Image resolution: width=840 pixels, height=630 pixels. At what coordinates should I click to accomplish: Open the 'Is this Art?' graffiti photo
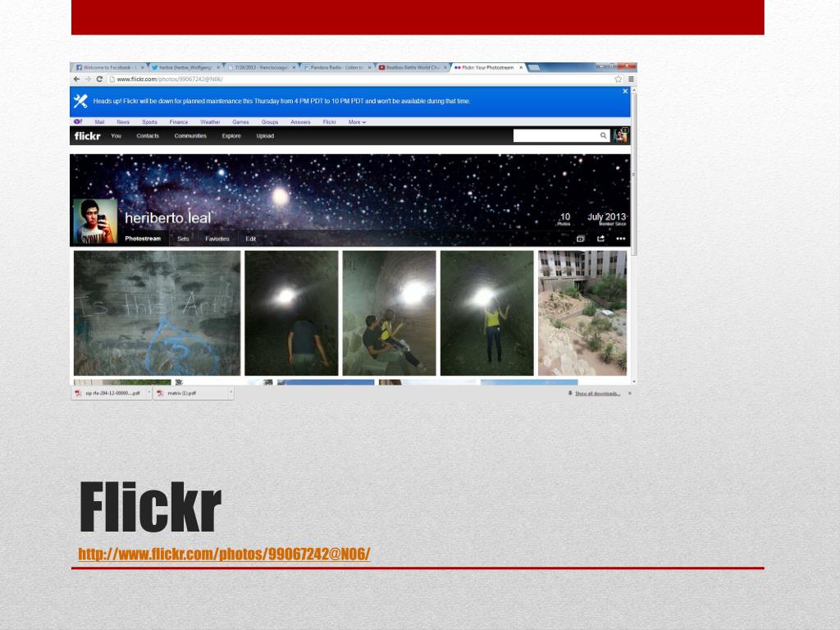point(157,313)
